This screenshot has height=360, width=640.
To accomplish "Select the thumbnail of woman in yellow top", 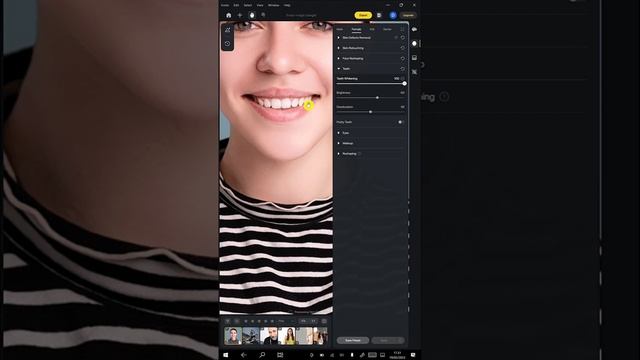I will (287, 336).
